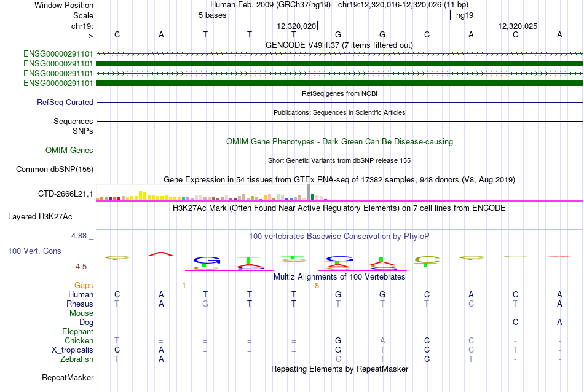584x392 pixels.
Task: Click the "OMIM Genes" track label
Action: pos(69,151)
